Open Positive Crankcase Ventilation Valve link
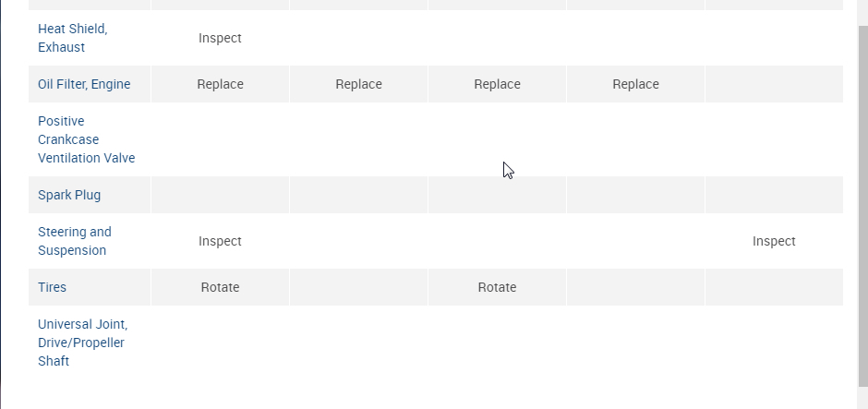 (86, 139)
